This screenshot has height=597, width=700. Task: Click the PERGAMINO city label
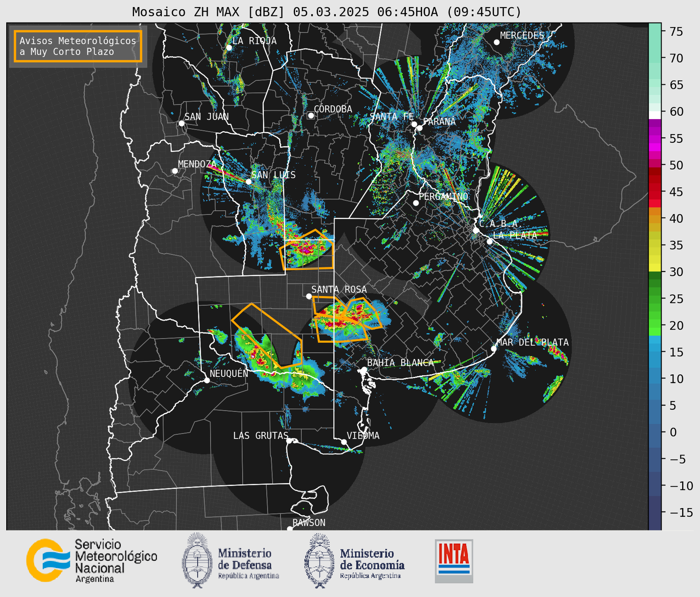point(444,196)
